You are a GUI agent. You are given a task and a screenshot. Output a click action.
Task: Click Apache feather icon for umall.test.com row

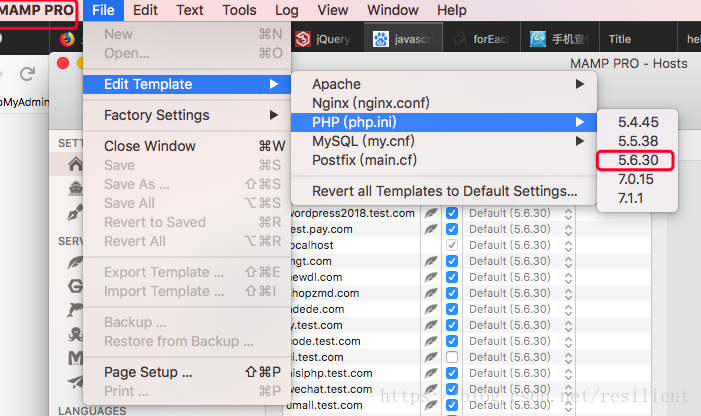[431, 405]
